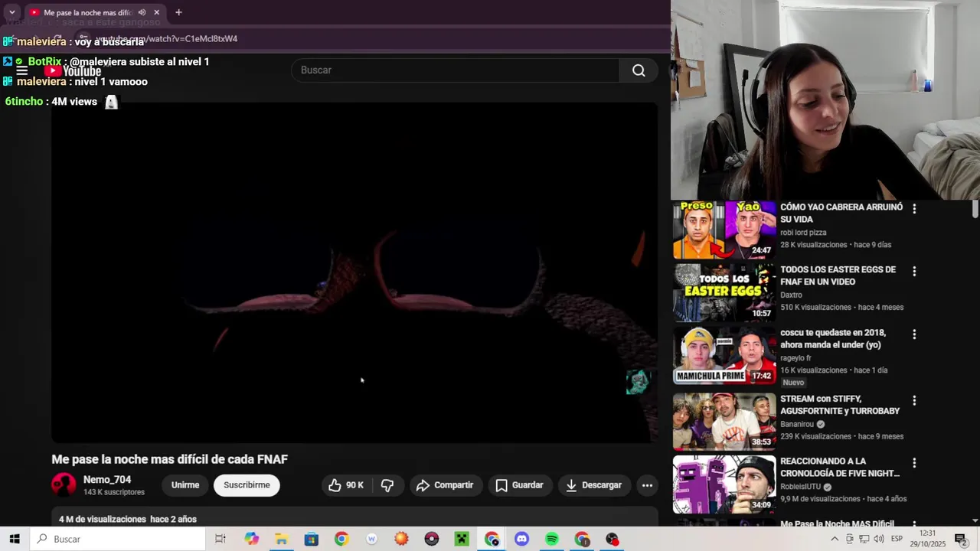Dislike the video with thumbs down
Screen dimensions: 980x551
pyautogui.click(x=387, y=485)
